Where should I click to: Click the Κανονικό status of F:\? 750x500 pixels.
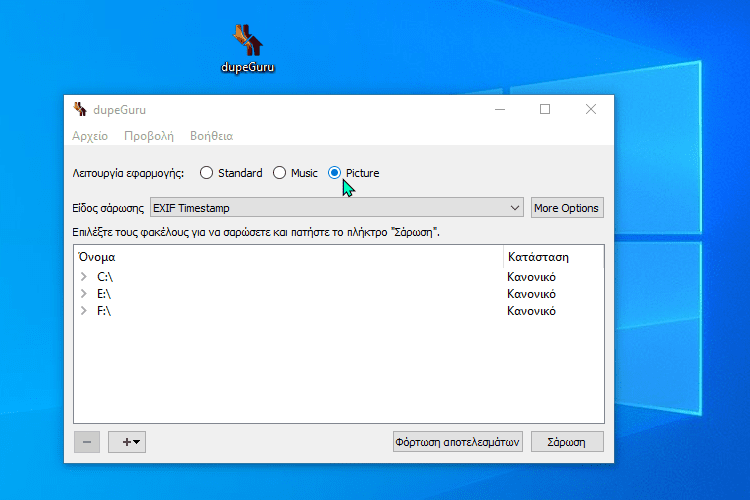[x=531, y=311]
